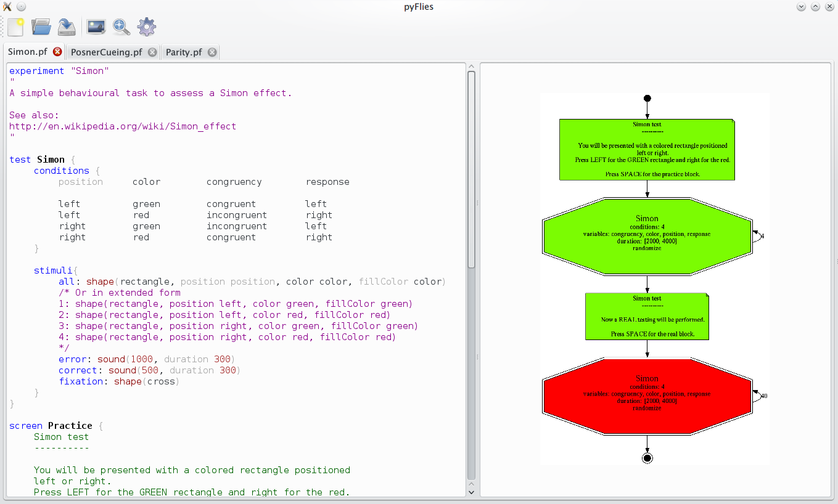Click the editor vertical scrollbar thumb
The height and width of the screenshot is (504, 838).
tap(472, 169)
